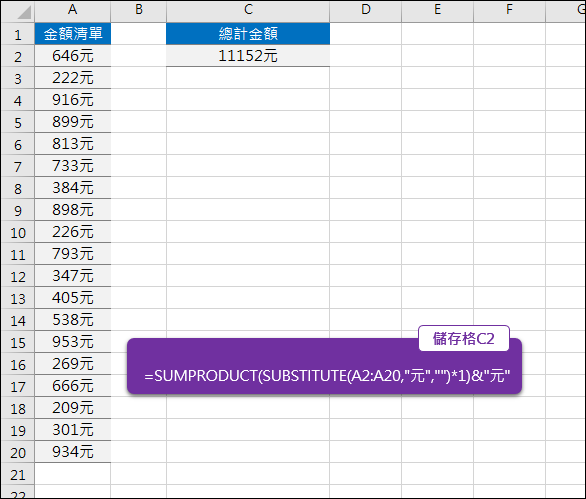
Task: Select row 21 header
Action: [18, 474]
